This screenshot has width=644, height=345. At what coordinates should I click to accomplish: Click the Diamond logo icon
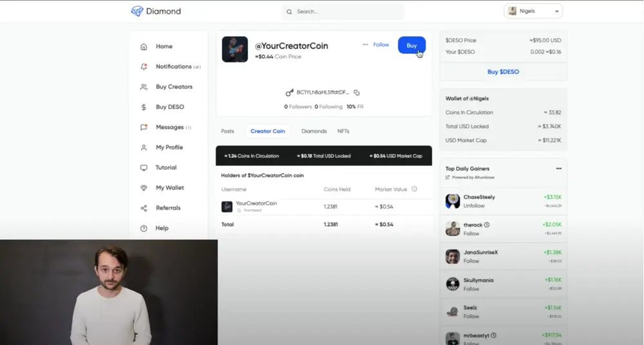point(137,11)
